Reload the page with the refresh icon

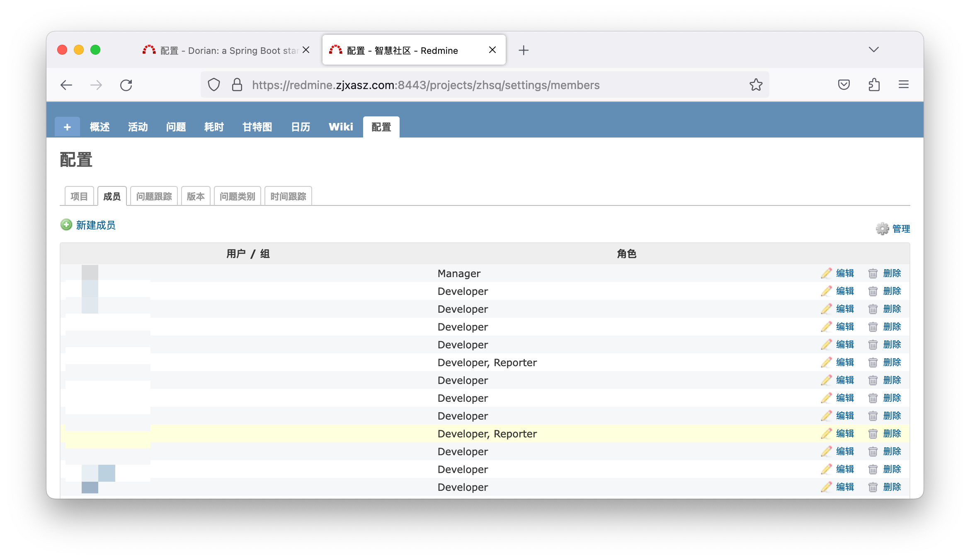(x=126, y=85)
